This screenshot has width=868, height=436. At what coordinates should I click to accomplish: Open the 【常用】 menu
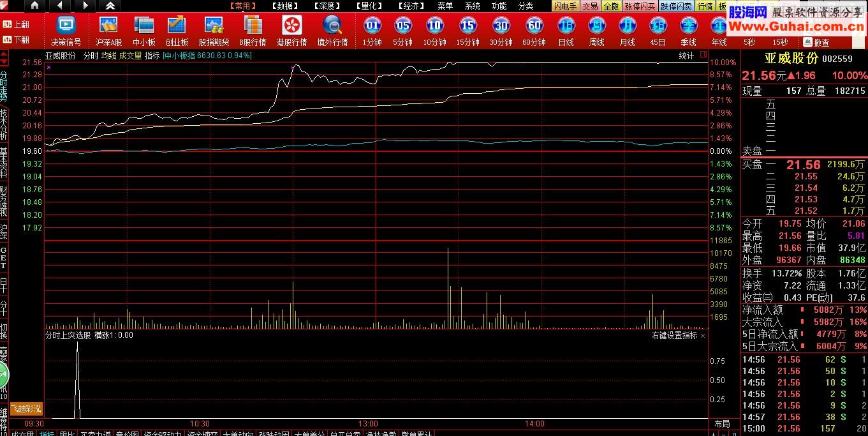(243, 6)
